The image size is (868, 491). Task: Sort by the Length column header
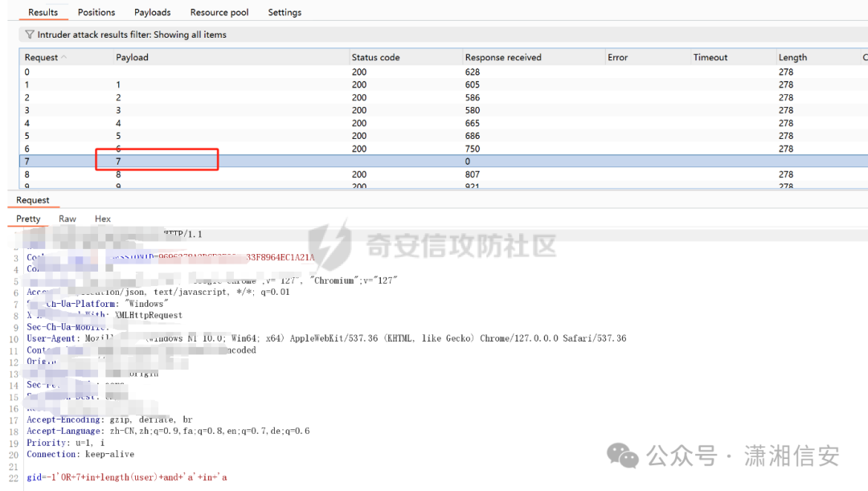(817, 57)
